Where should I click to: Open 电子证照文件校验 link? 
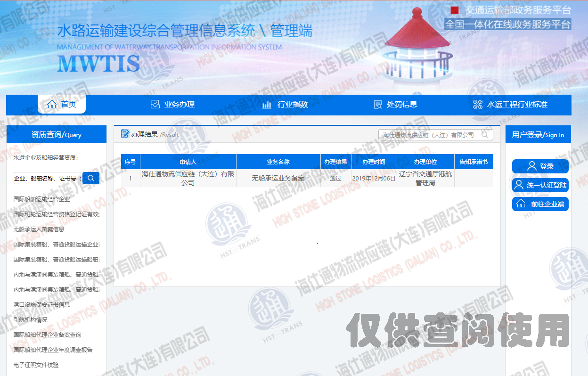[36, 365]
